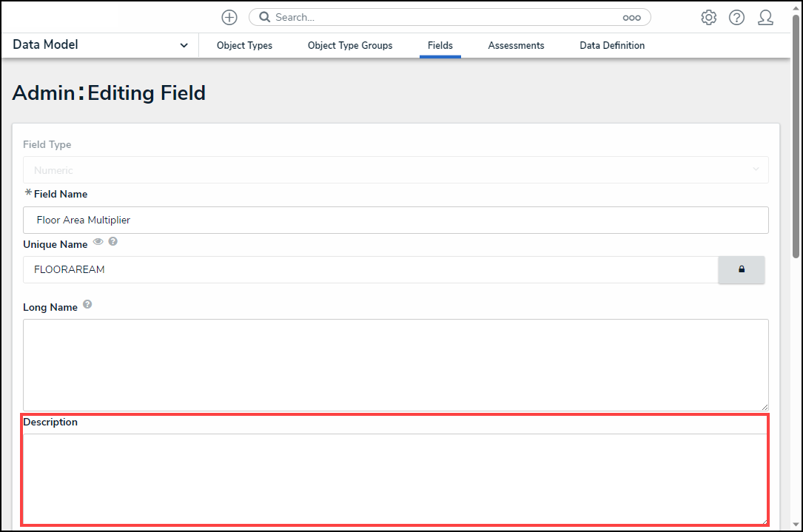This screenshot has width=803, height=532.
Task: Expand the Data Model dropdown
Action: click(184, 45)
